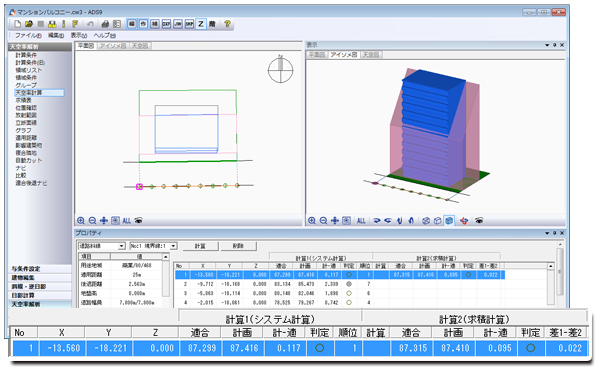This screenshot has width=600, height=380.
Task: Click ALL fit button in isometric view
Action: point(361,220)
